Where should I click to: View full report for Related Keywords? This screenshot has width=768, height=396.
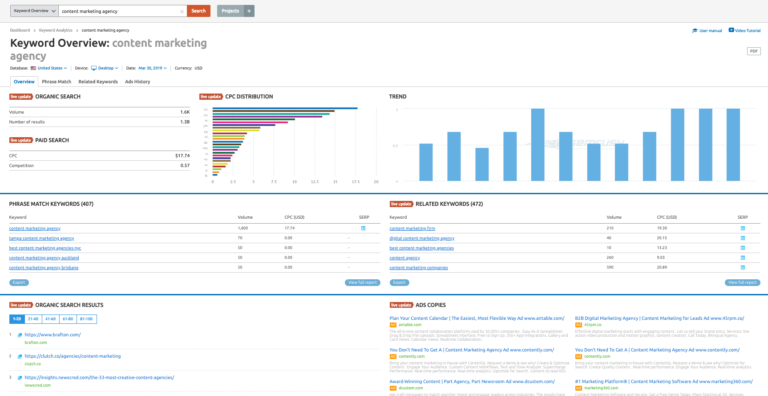[x=743, y=283]
